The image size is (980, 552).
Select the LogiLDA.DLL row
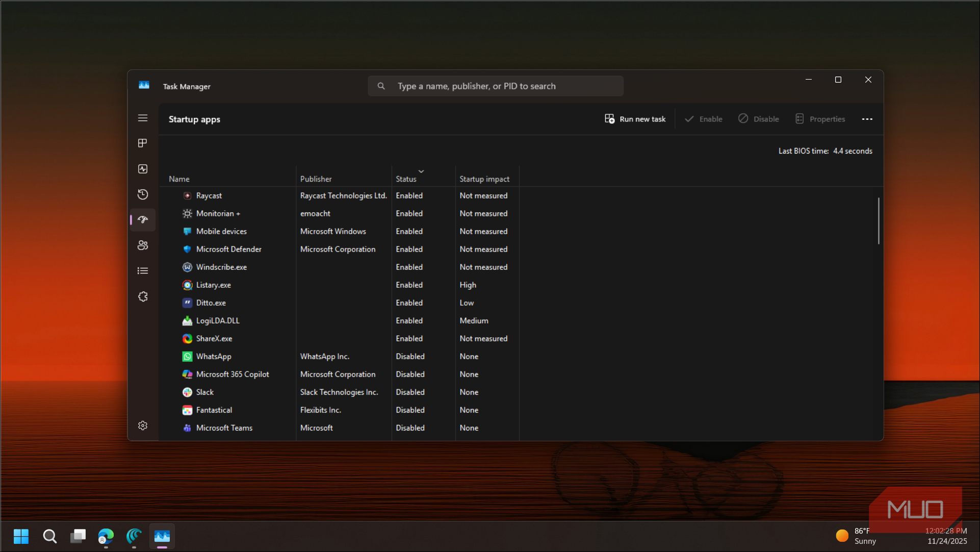[x=340, y=321]
